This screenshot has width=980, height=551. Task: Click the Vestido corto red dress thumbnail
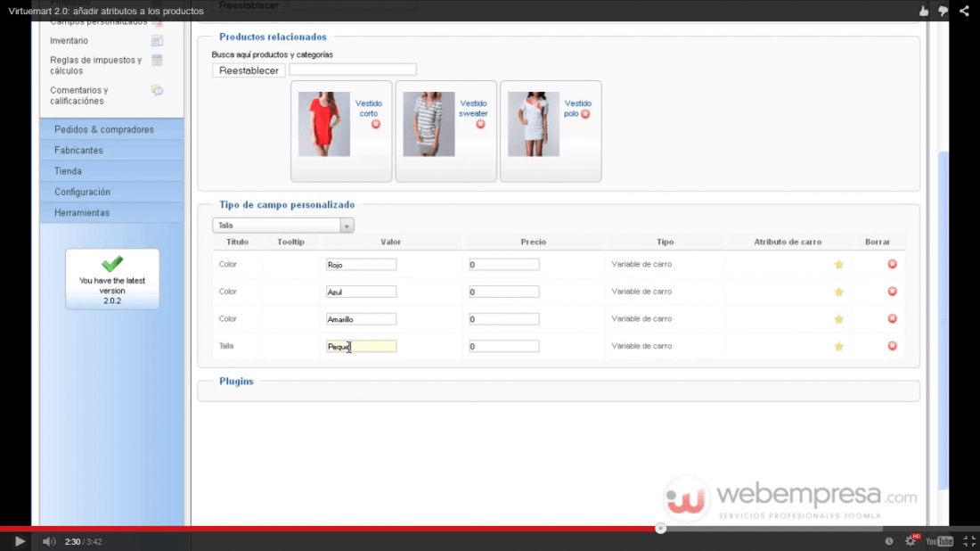coord(323,124)
